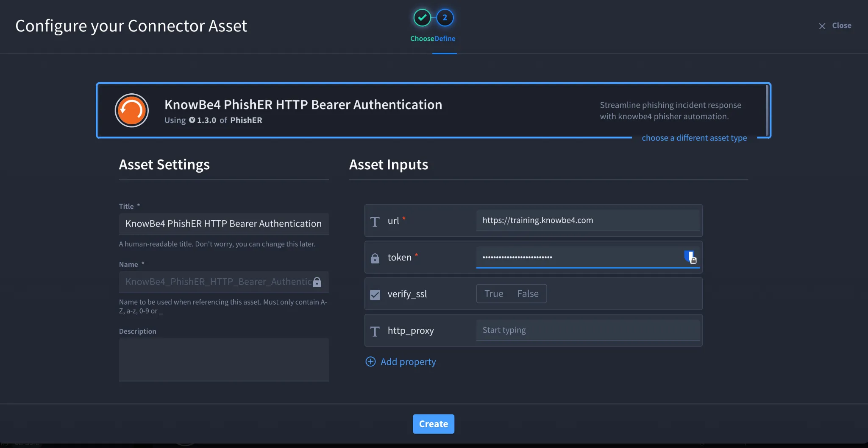Click the PhishER version text
Screen dimensions: 868x448
click(213, 120)
